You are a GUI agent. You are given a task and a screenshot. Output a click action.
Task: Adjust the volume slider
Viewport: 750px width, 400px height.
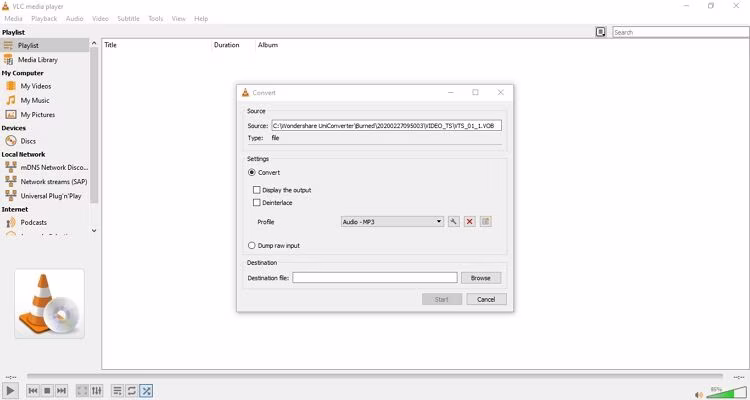point(727,393)
